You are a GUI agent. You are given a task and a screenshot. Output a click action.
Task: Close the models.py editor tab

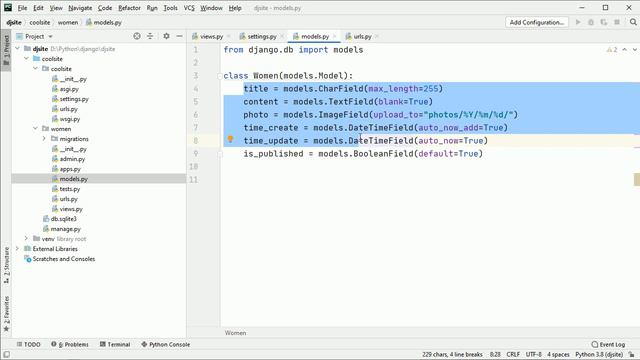point(334,36)
